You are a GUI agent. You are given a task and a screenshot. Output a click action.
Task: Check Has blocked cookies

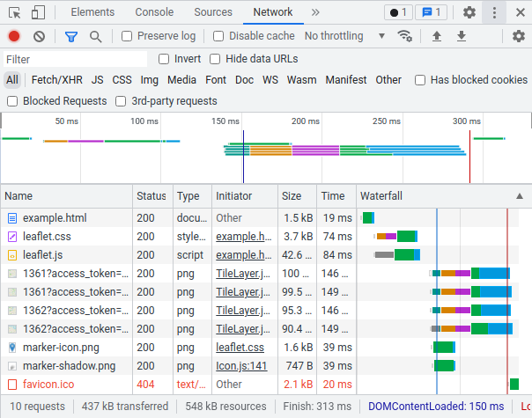point(419,80)
